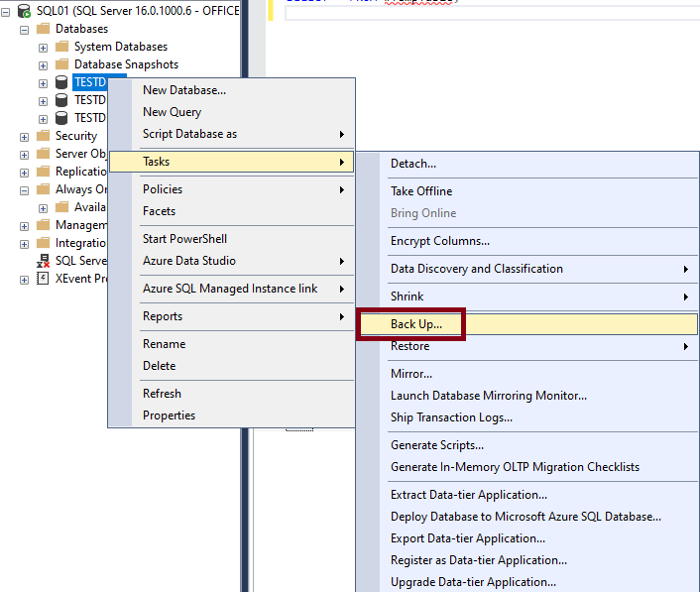
Task: Open the Tasks submenu
Action: coord(231,162)
